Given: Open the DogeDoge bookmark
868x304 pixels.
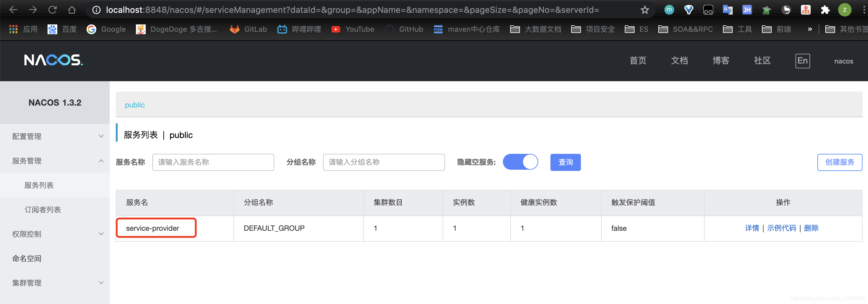Looking at the screenshot, I should point(176,29).
